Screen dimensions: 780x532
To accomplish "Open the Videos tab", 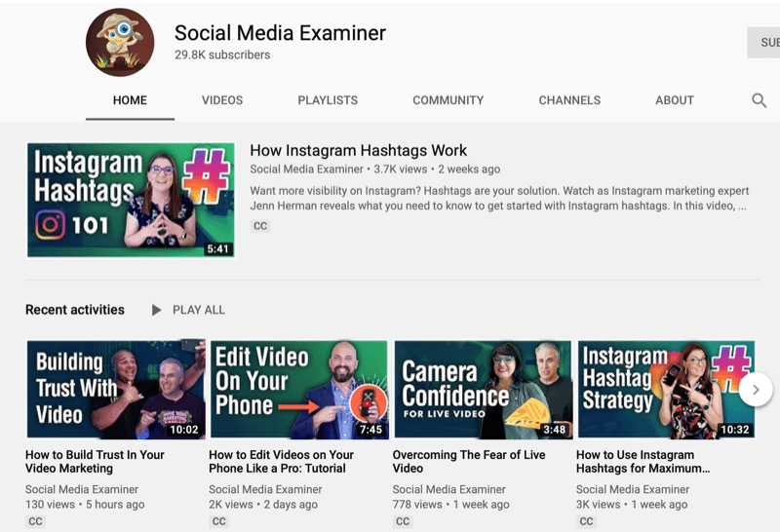I will 222,100.
